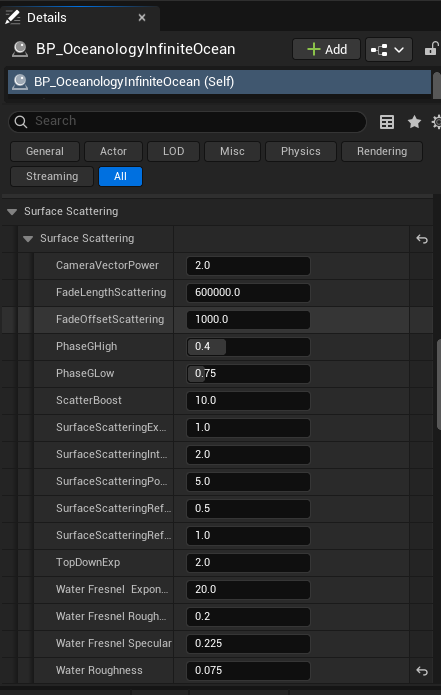This screenshot has height=695, width=441.
Task: Edit the FadeLengthScattering value 600000.0
Action: (x=248, y=293)
